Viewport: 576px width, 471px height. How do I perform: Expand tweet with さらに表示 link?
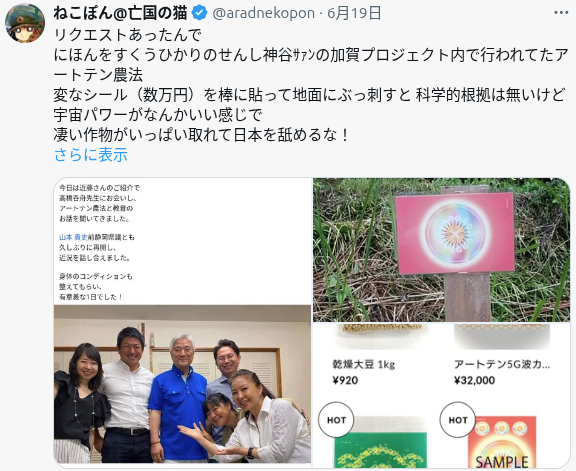coord(91,155)
